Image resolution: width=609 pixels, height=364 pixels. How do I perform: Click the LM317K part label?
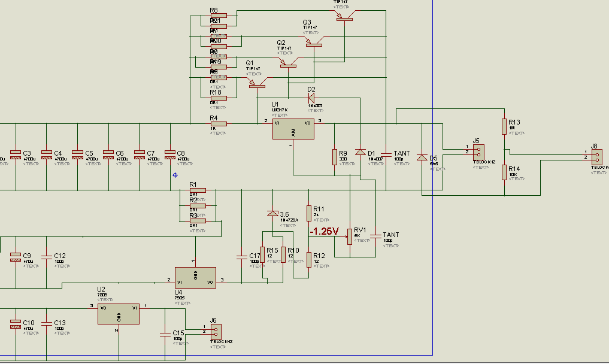280,110
